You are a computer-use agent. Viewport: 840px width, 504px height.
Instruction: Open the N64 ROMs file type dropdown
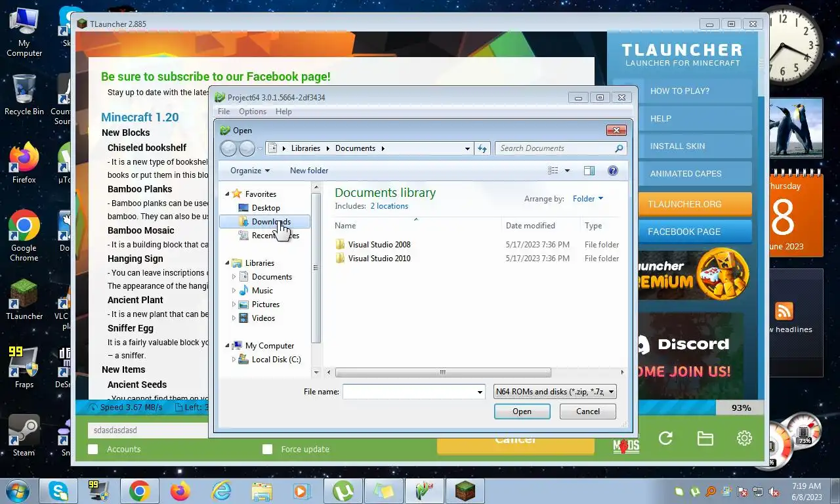tap(555, 392)
